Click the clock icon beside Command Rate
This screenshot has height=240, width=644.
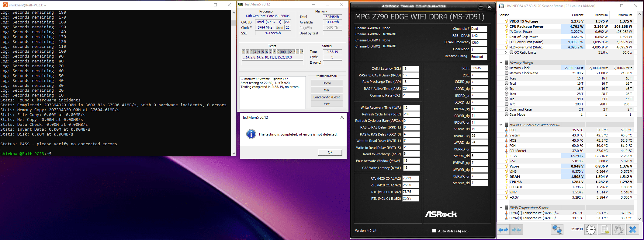[x=507, y=109]
